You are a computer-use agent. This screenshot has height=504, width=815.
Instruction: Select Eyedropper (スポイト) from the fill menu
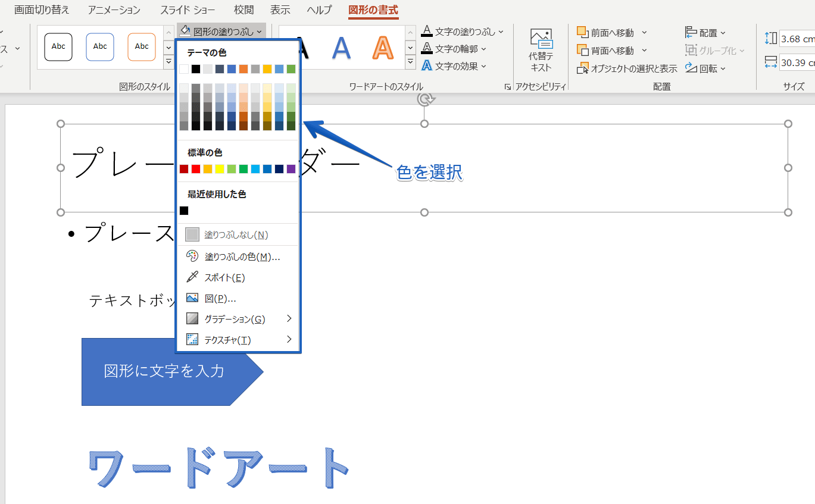click(x=238, y=277)
